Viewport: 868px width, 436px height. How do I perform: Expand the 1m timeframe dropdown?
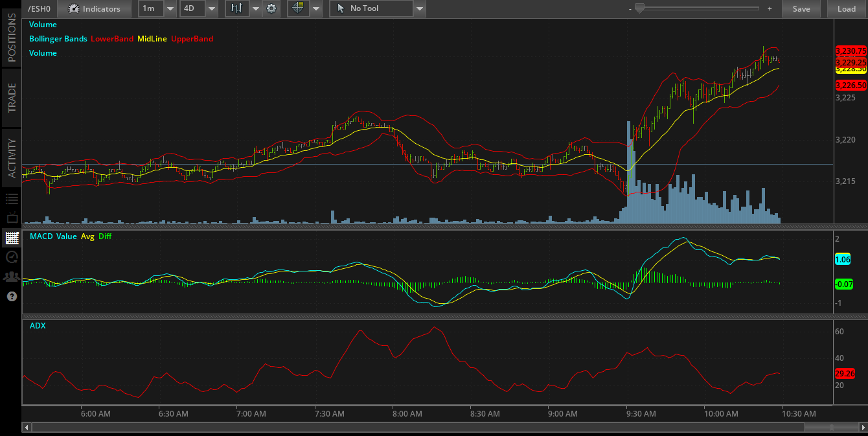[x=170, y=8]
